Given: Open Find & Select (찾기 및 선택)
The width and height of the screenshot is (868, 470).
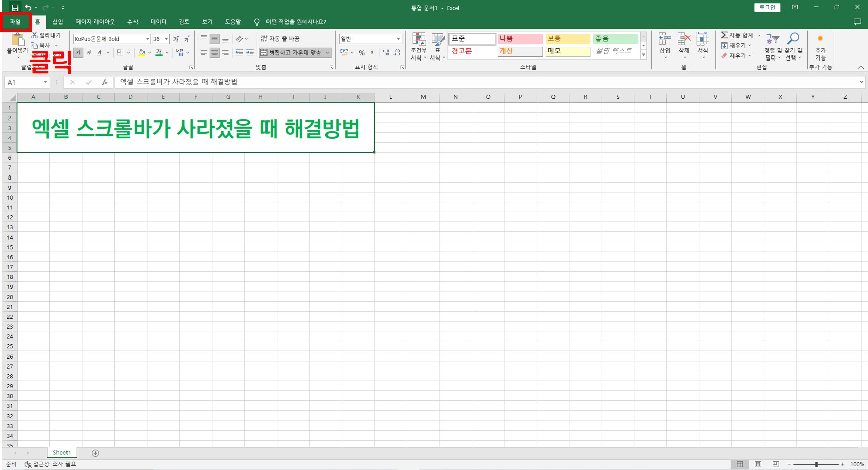Looking at the screenshot, I should click(x=793, y=46).
